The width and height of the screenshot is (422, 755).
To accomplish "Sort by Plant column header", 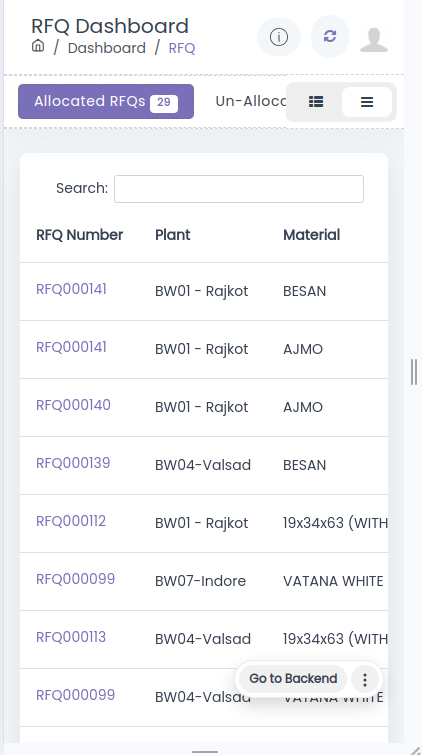I will click(x=172, y=235).
